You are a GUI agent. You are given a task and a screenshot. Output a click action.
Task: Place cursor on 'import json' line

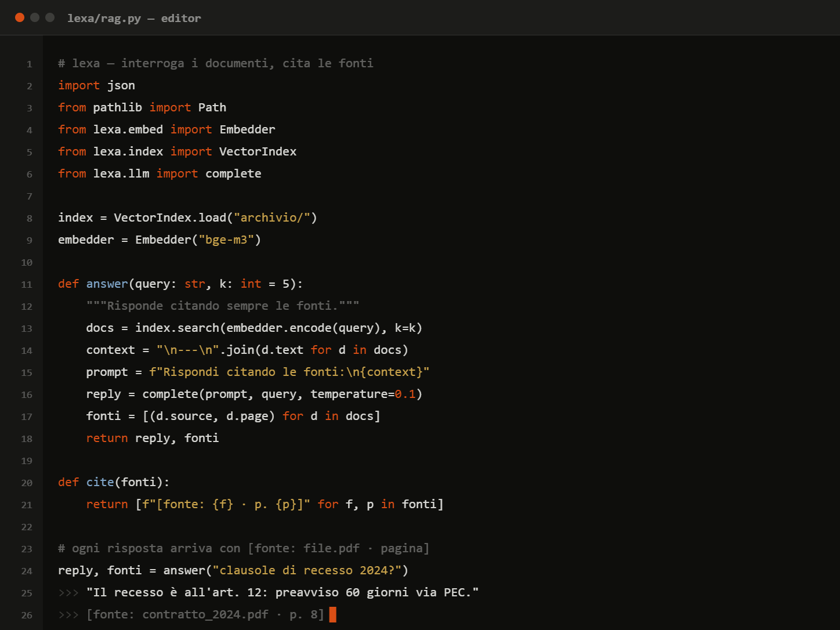(96, 85)
